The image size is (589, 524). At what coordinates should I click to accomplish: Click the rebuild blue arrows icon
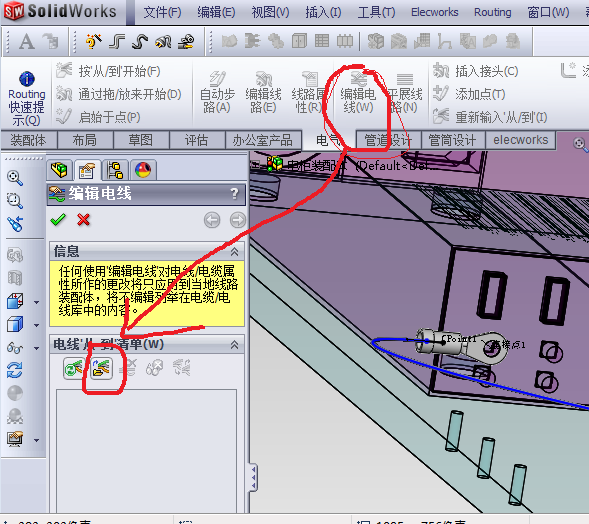tap(15, 370)
